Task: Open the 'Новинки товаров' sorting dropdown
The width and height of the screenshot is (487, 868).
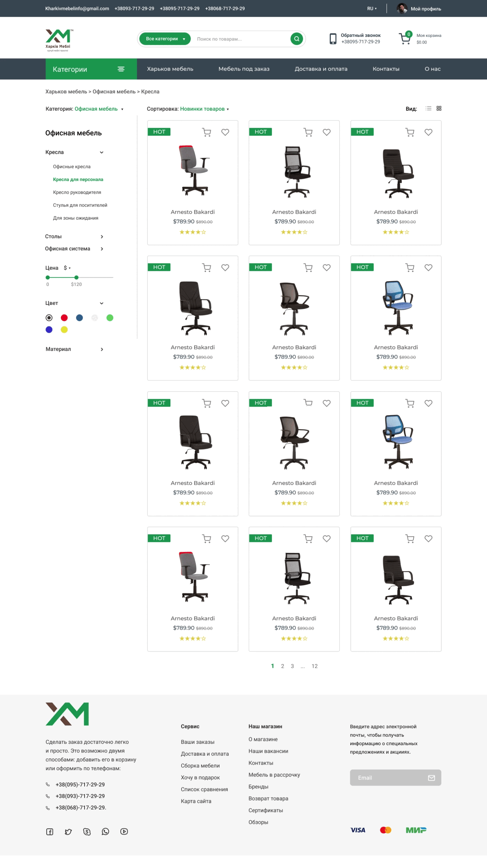Action: (205, 109)
